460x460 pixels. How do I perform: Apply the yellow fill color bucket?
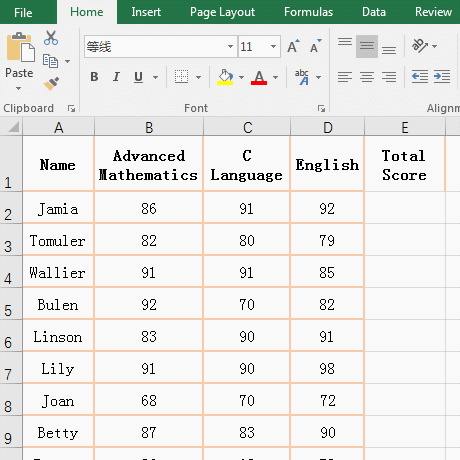pyautogui.click(x=225, y=77)
